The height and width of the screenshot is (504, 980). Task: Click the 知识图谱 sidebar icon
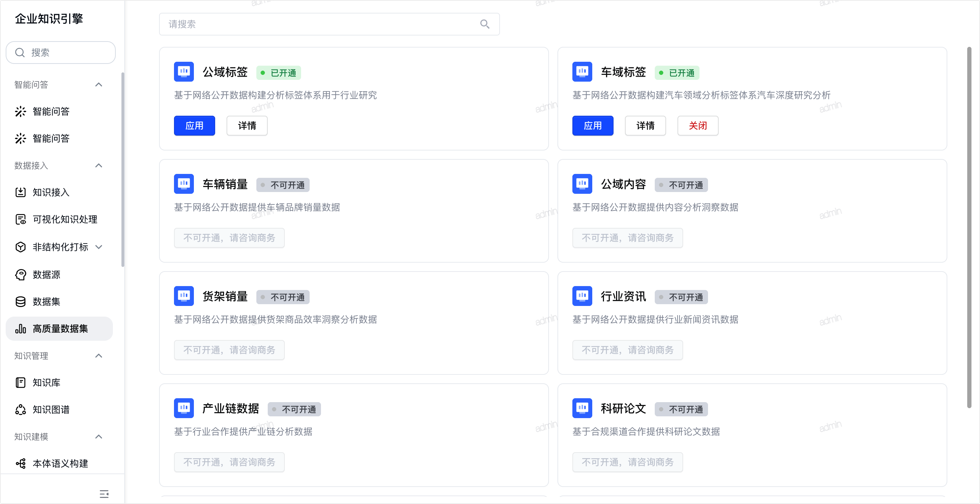tap(21, 410)
